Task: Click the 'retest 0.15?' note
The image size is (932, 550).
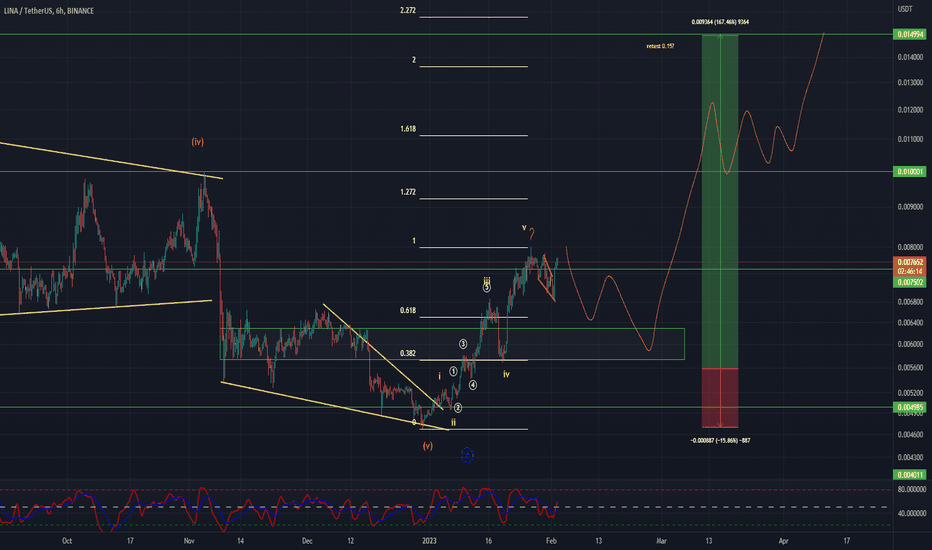Action: click(660, 46)
